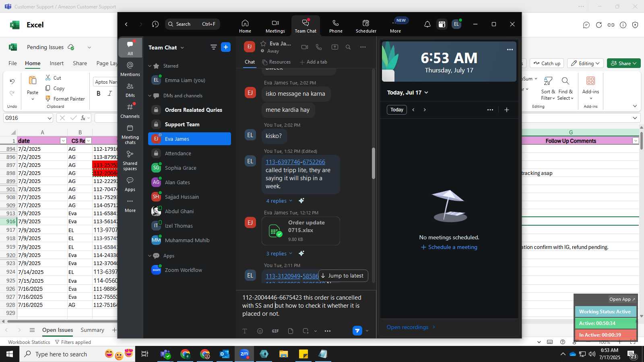Open Support Team channel
This screenshot has height=362, width=644.
pyautogui.click(x=190, y=124)
